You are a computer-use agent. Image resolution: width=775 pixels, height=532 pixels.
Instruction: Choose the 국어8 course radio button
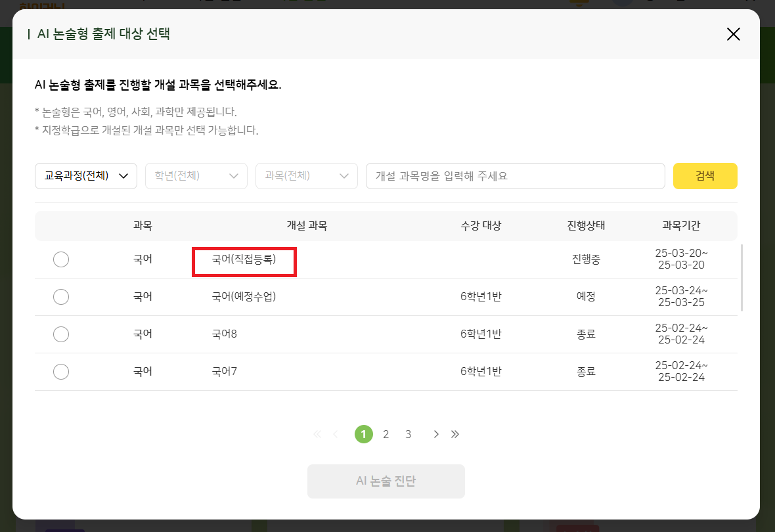[x=61, y=334]
